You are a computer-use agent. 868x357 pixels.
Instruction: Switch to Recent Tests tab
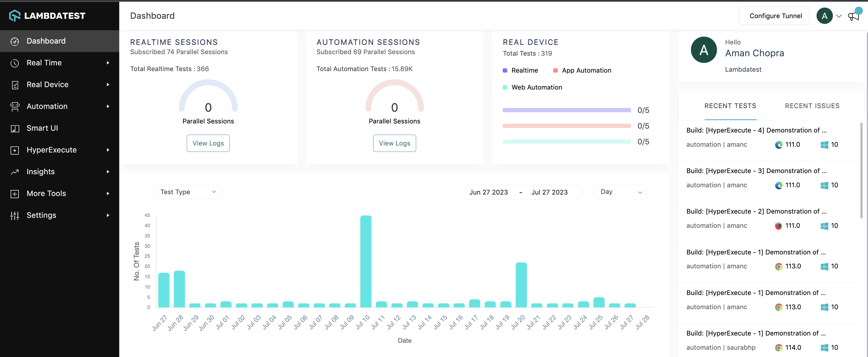tap(730, 105)
